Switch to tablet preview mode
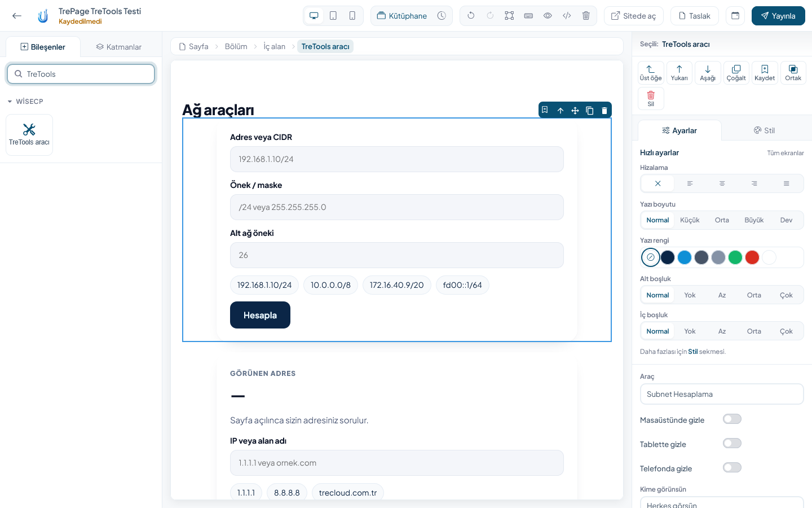The width and height of the screenshot is (812, 508). [x=333, y=16]
